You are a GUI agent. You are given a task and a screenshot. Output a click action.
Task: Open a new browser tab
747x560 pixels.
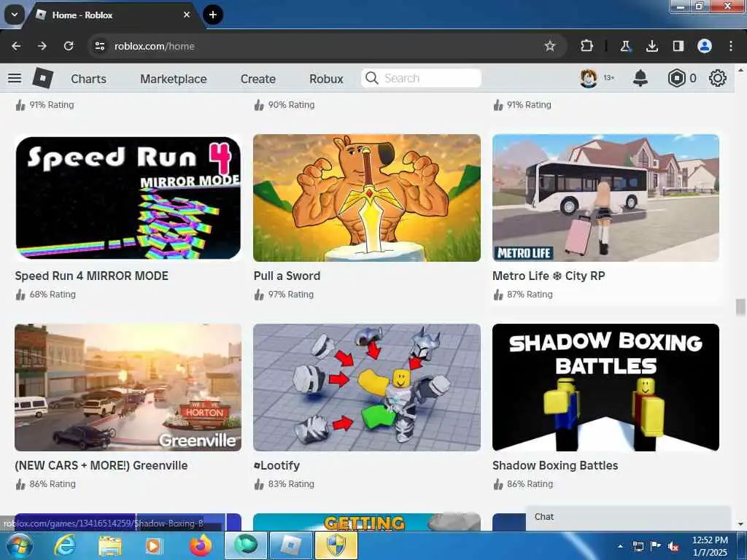coord(213,15)
